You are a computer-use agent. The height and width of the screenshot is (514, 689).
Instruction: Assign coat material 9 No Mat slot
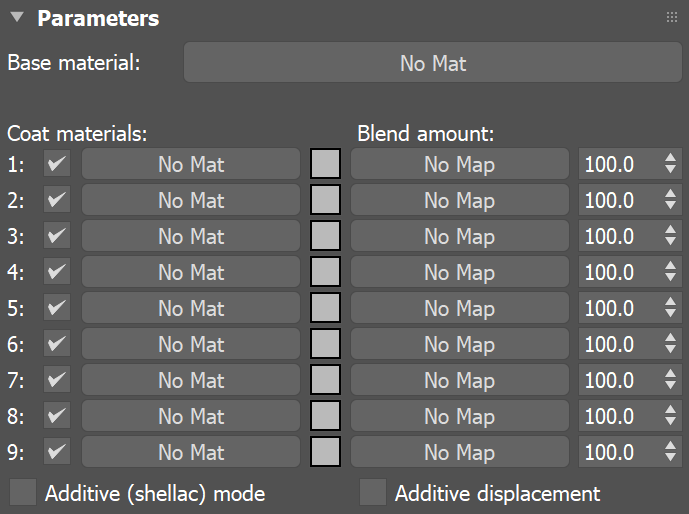tap(191, 452)
